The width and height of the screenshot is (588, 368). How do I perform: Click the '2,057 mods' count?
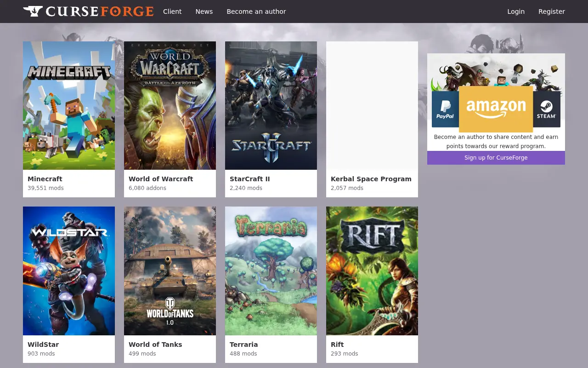347,188
